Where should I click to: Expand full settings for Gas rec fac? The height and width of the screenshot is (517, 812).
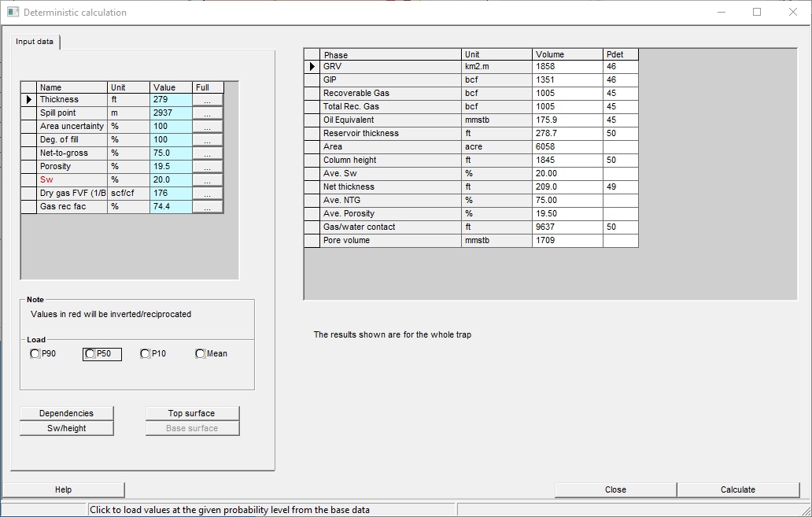click(x=207, y=208)
